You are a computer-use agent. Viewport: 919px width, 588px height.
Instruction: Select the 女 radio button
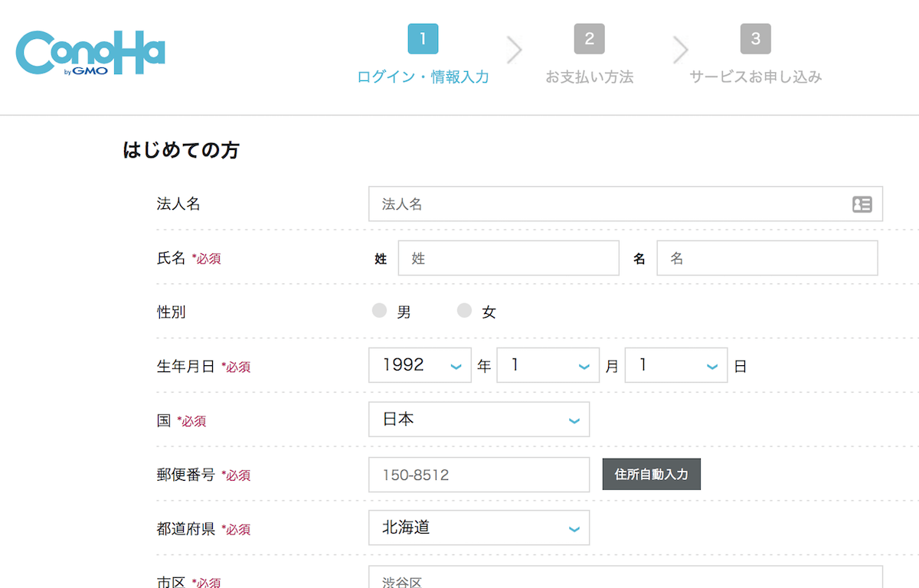pyautogui.click(x=464, y=311)
